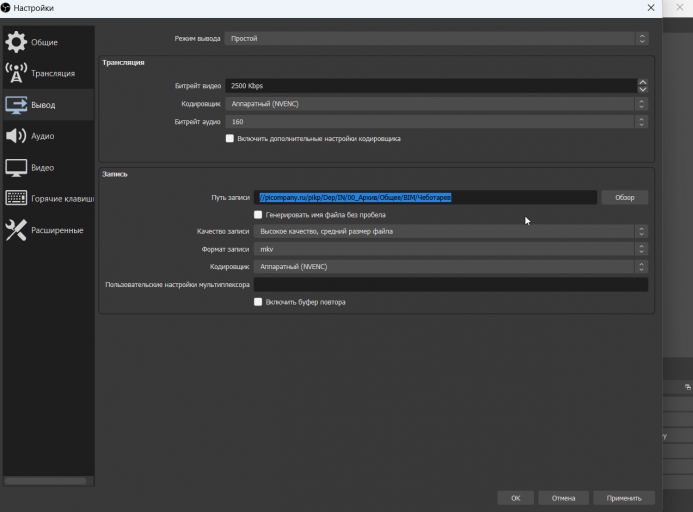693x512 pixels.
Task: Increase video bitrate with up arrow
Action: 643,82
